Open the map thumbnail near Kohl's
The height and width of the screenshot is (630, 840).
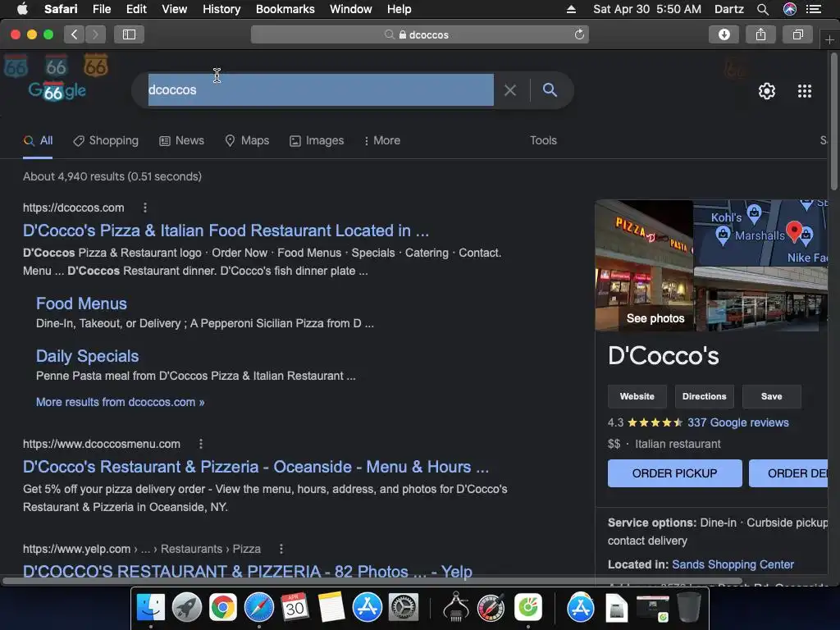point(760,233)
